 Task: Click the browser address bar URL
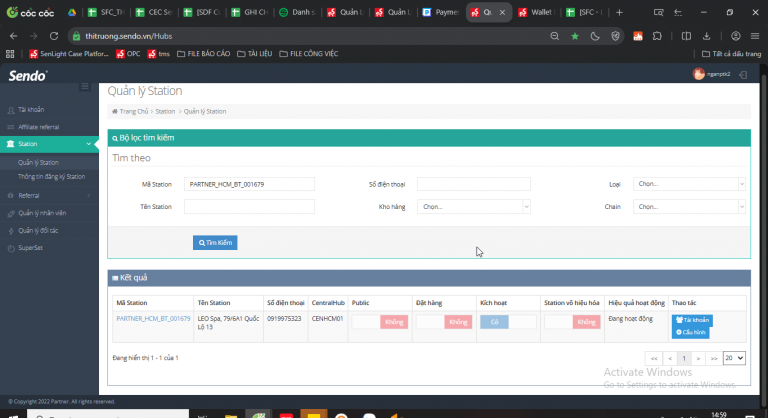click(128, 36)
